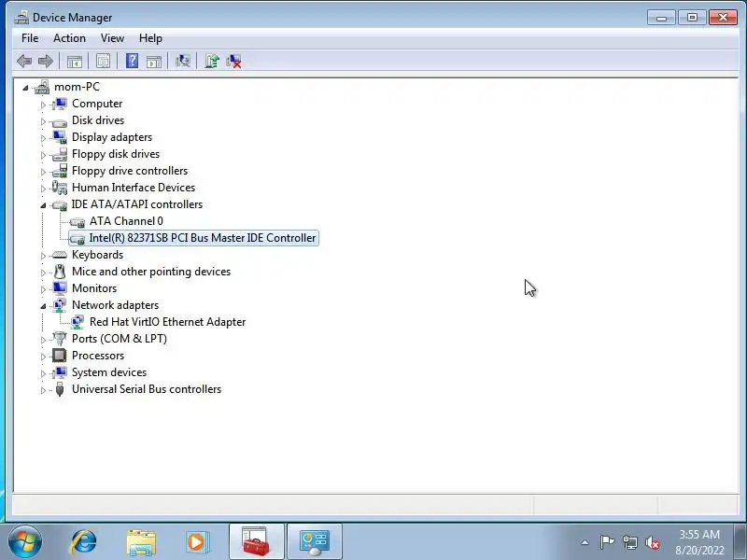This screenshot has height=560, width=747.
Task: Select Universal Serial Bus controllers label
Action: pos(147,389)
